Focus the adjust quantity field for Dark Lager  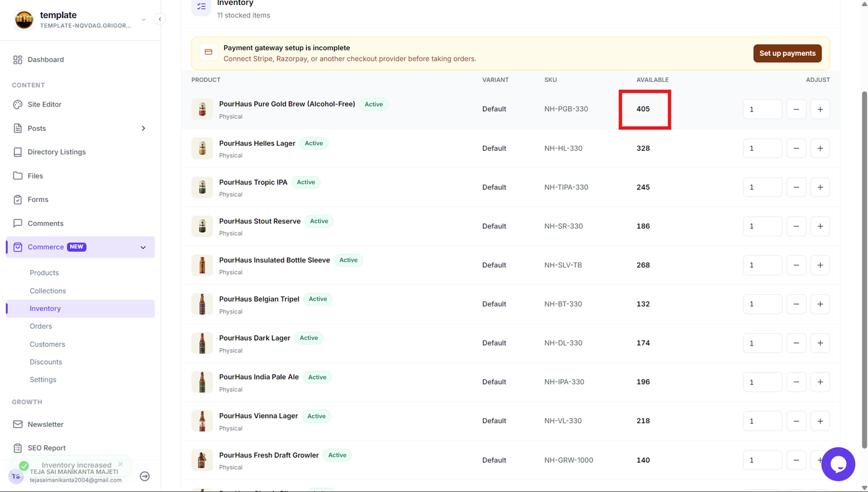coord(763,343)
